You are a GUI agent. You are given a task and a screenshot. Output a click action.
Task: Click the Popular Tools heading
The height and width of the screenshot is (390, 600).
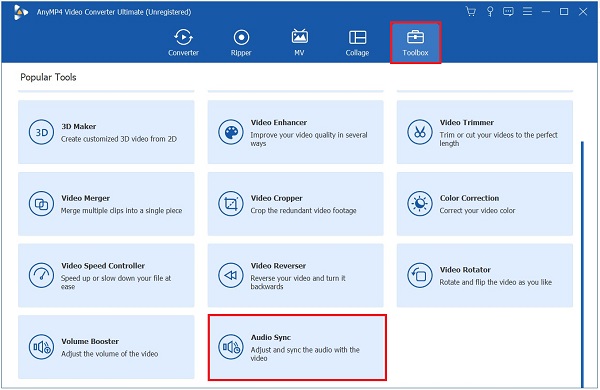[x=48, y=77]
